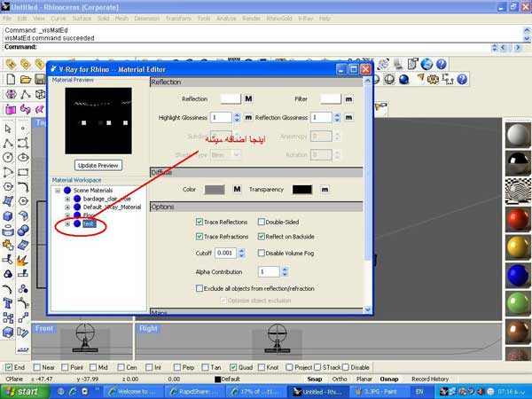Toggle Trace Reflections checkbox
Screen dimensions: 532x399
point(199,222)
